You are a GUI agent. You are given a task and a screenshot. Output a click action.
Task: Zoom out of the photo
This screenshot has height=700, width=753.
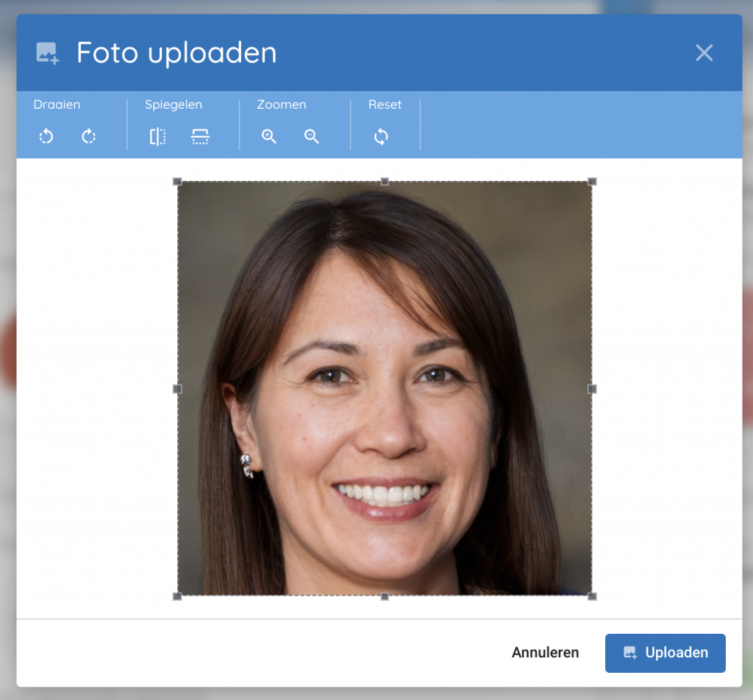(x=312, y=136)
